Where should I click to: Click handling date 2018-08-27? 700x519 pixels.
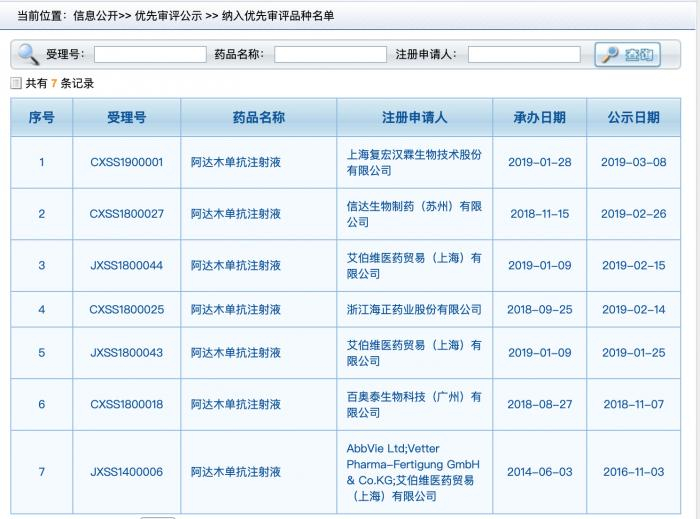pos(540,404)
